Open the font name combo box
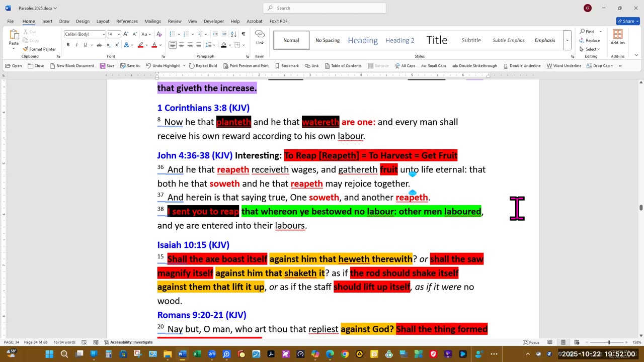 (85, 34)
